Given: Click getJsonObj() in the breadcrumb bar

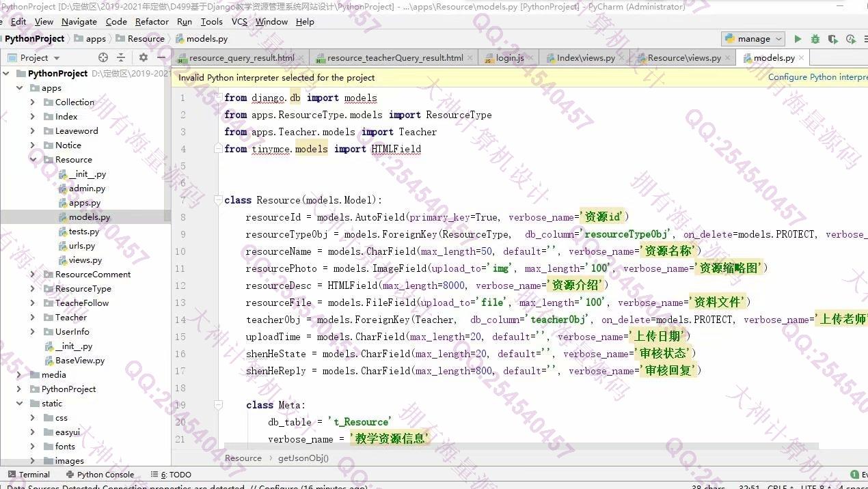Looking at the screenshot, I should click(x=303, y=458).
